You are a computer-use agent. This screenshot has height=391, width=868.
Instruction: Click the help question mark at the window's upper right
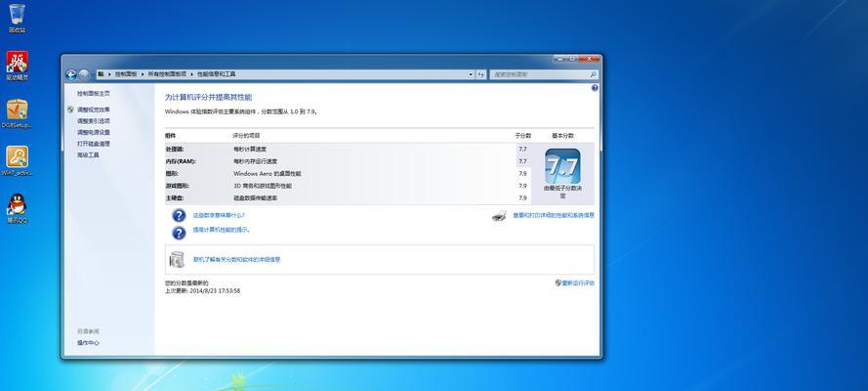(x=595, y=88)
